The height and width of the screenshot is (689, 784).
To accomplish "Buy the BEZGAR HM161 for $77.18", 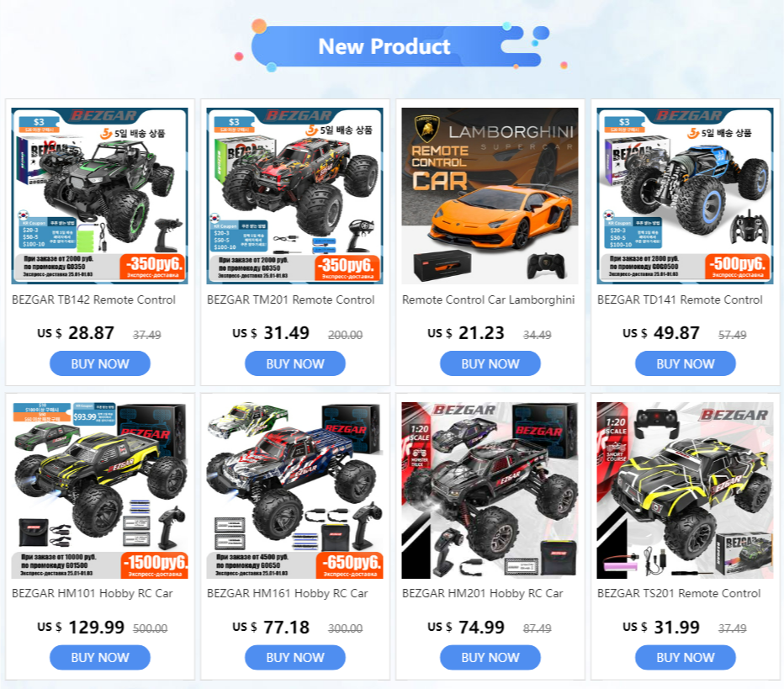I will (295, 658).
